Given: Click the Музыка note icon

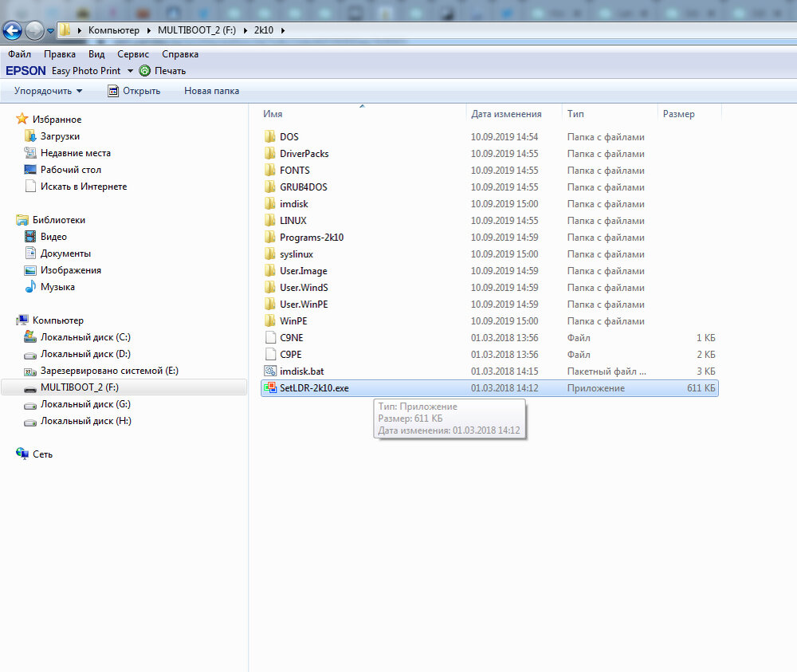Looking at the screenshot, I should [30, 287].
